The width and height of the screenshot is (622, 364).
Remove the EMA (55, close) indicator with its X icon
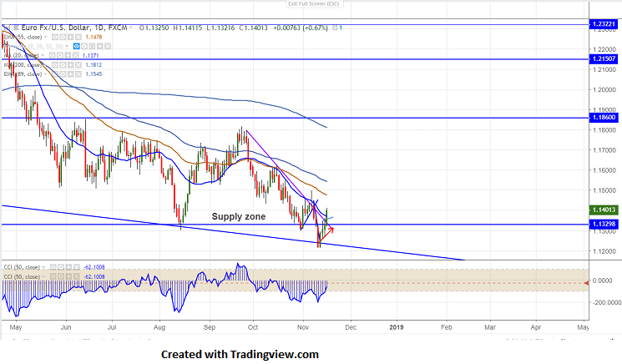tap(78, 37)
